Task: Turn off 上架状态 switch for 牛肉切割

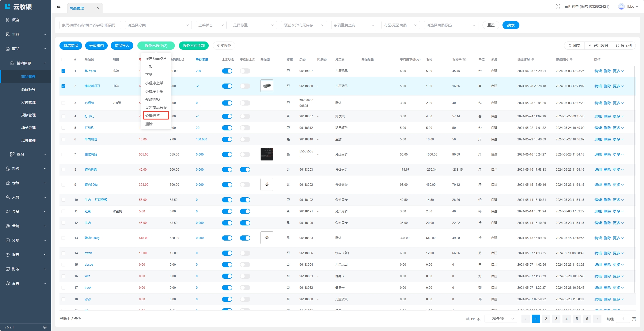Action: point(227,139)
